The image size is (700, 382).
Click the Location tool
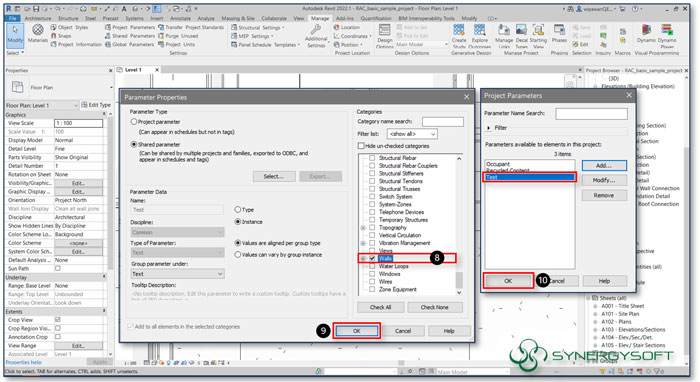point(346,27)
